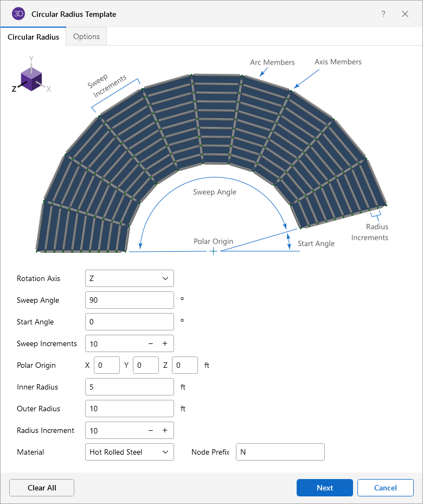The width and height of the screenshot is (423, 504).
Task: Click the Clear All button
Action: pos(42,488)
